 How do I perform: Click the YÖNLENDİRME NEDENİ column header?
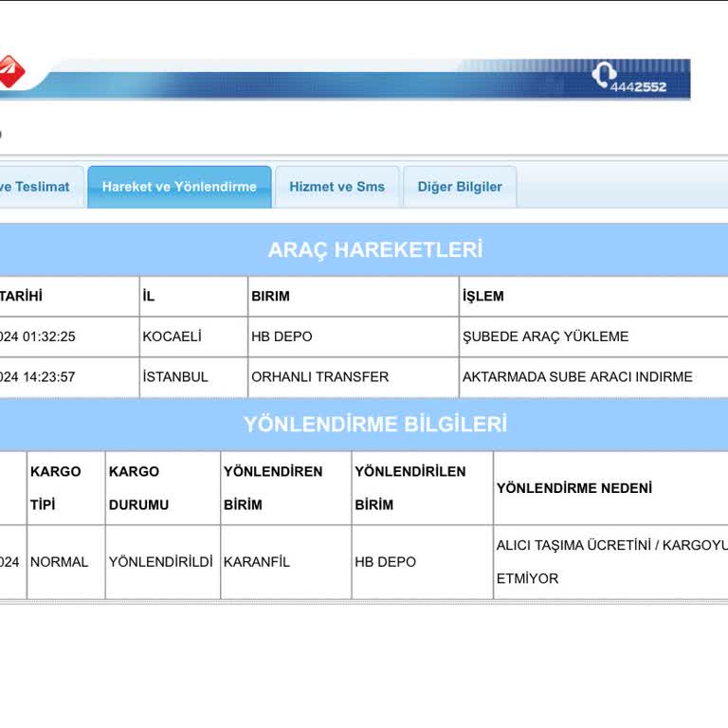(611, 488)
